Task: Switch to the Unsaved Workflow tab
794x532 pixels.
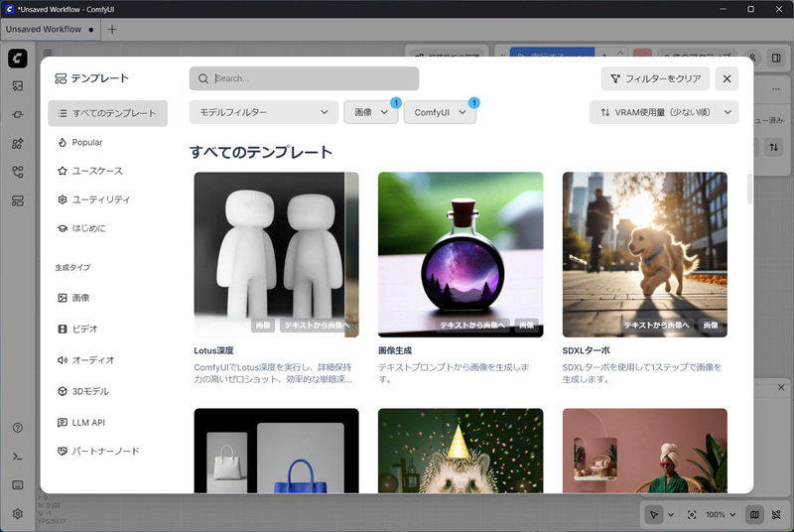Action: coord(50,30)
